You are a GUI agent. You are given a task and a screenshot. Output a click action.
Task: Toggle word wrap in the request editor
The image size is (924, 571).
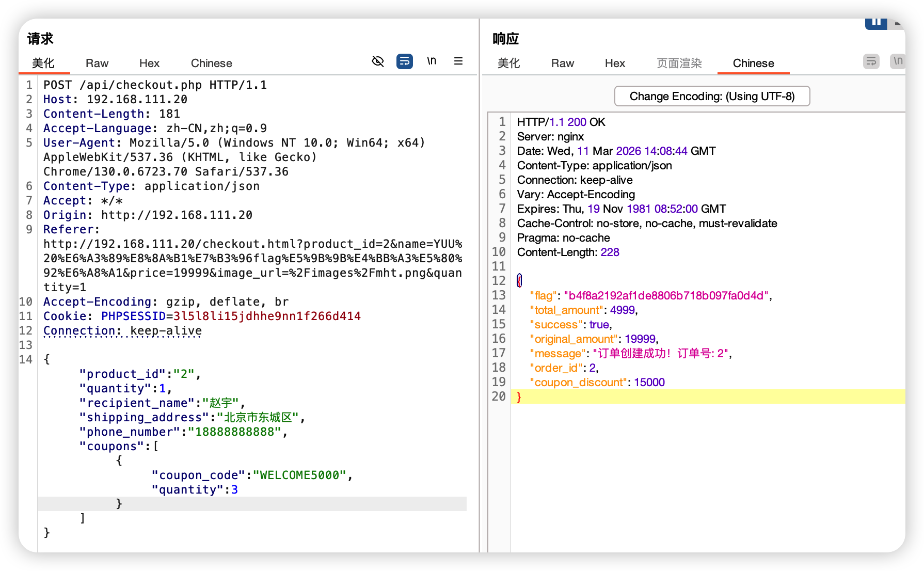tap(404, 61)
